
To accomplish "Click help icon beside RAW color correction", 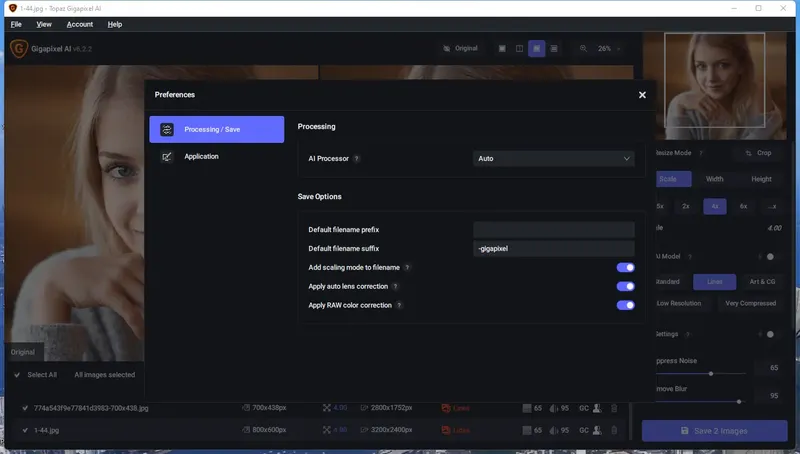I will (399, 305).
